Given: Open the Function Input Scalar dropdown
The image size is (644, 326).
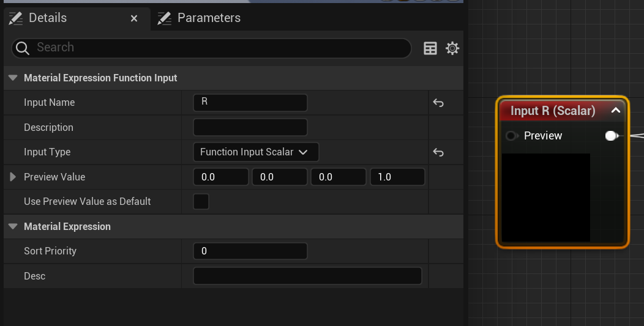Looking at the screenshot, I should [256, 152].
